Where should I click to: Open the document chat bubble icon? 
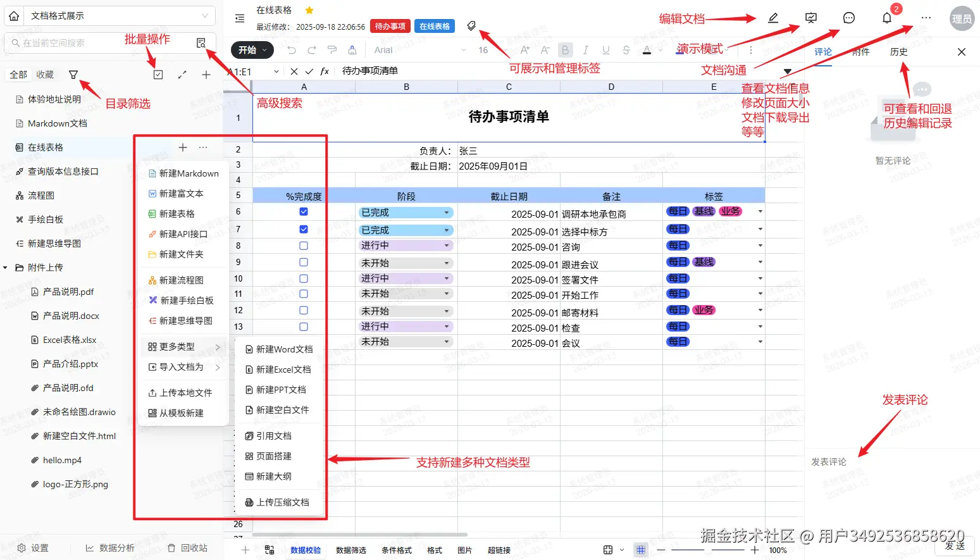849,18
